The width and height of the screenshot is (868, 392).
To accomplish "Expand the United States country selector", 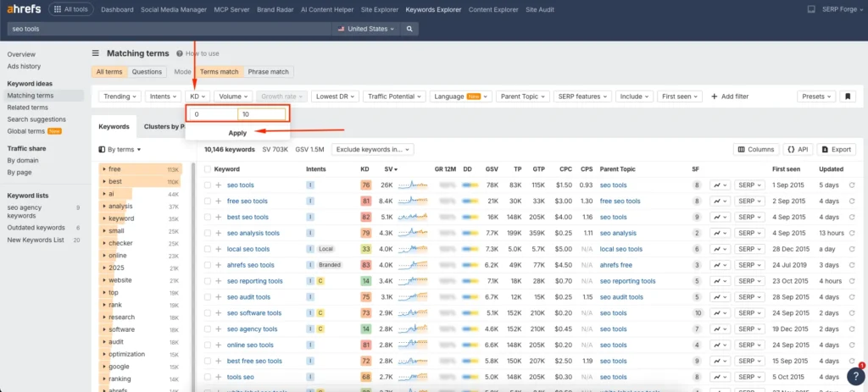I will point(366,29).
